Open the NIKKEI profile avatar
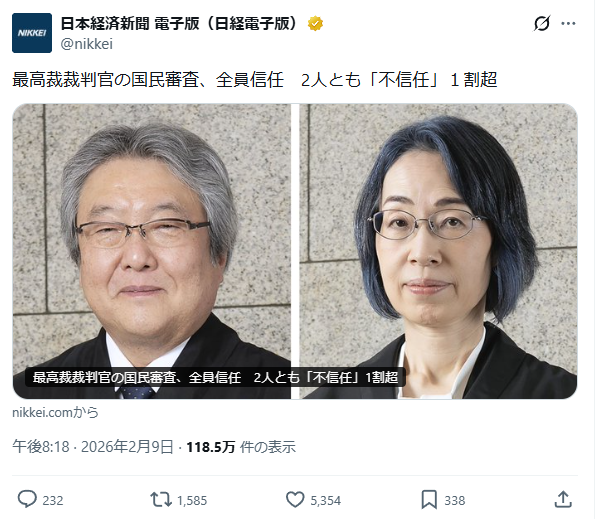The width and height of the screenshot is (597, 519). click(32, 33)
